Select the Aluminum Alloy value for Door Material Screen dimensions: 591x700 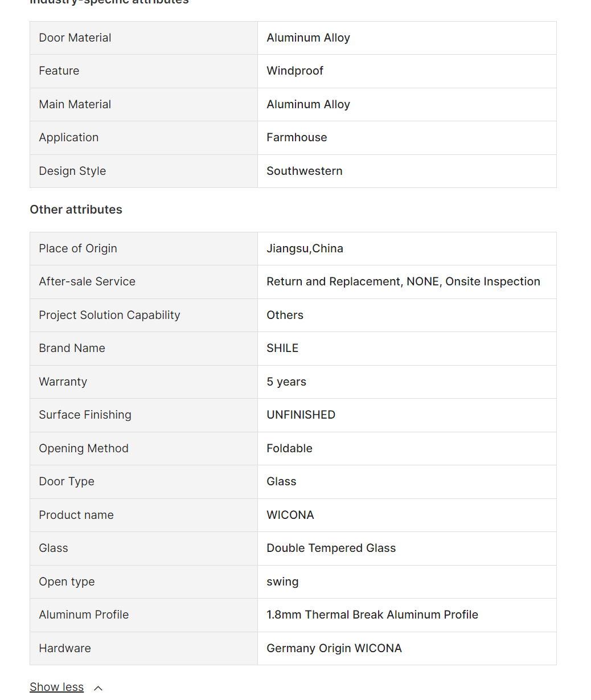tap(308, 38)
